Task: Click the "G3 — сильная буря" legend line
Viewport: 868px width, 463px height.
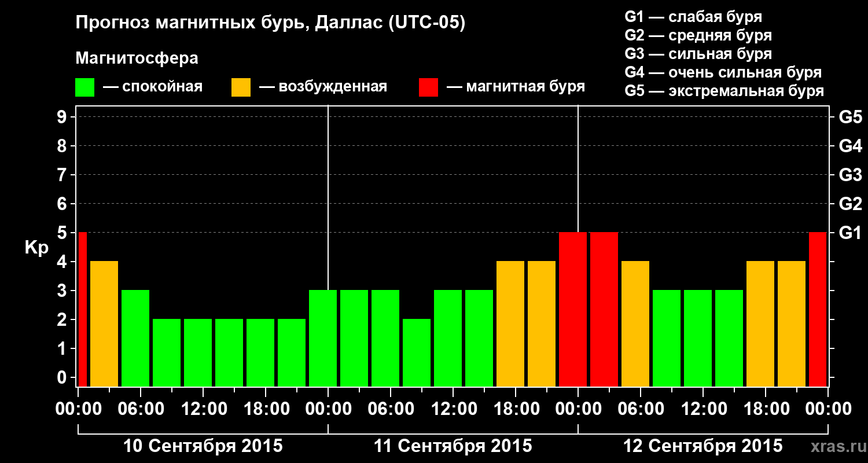Action: click(698, 54)
